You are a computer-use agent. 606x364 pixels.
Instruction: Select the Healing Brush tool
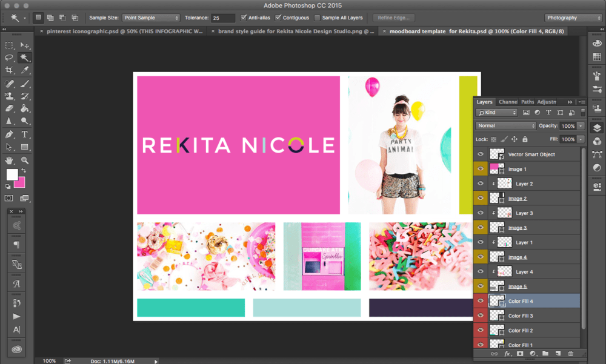[x=9, y=84]
